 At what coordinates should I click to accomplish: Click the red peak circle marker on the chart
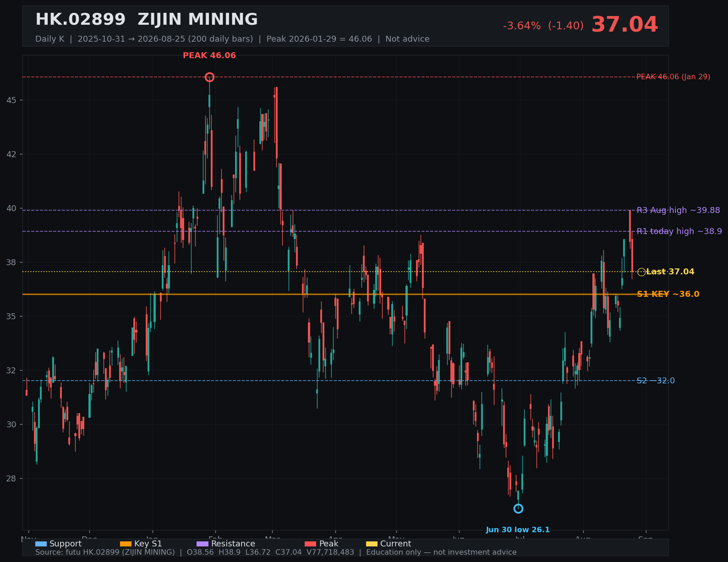(x=209, y=77)
